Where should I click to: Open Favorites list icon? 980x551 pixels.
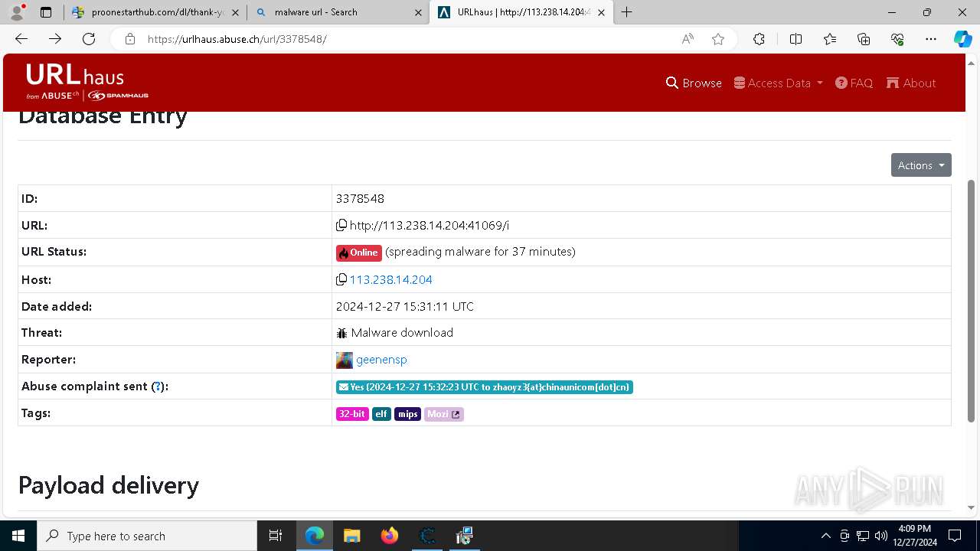(x=830, y=39)
